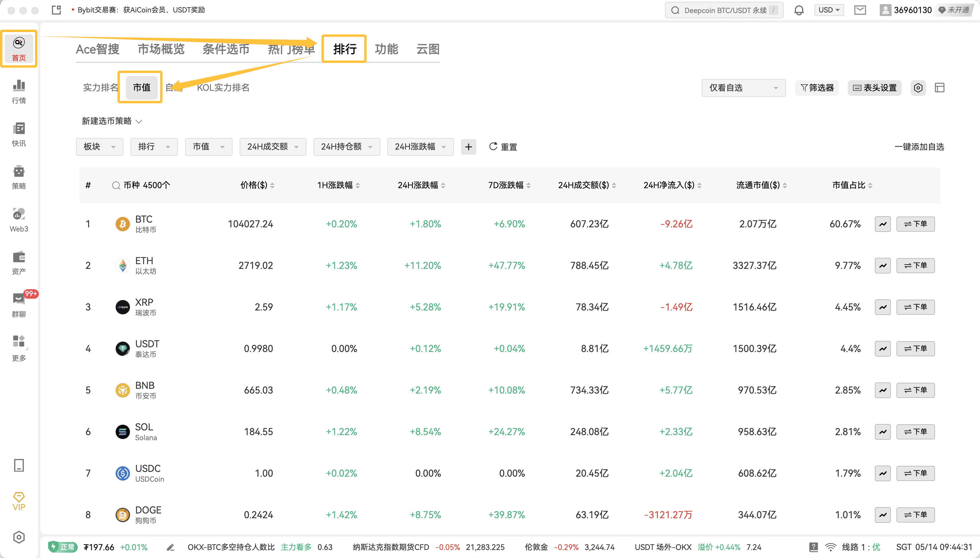This screenshot has height=558, width=980.
Task: Click the pencil edit icon in status bar
Action: 171,547
